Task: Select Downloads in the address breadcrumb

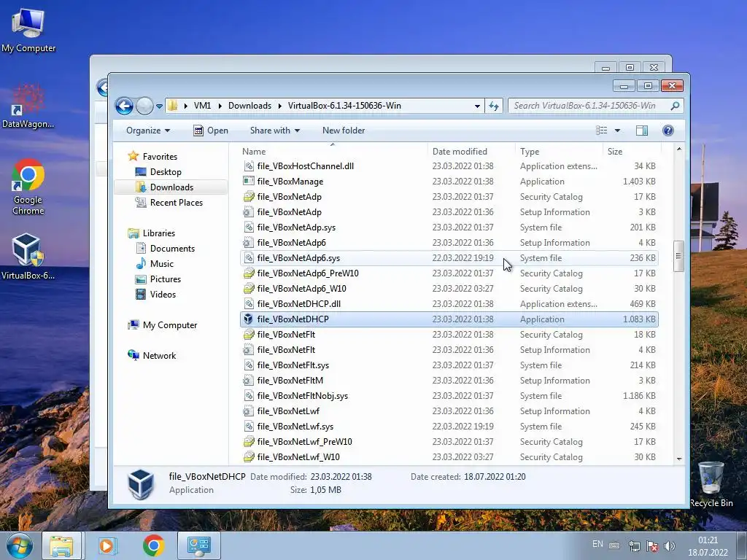Action: 249,106
